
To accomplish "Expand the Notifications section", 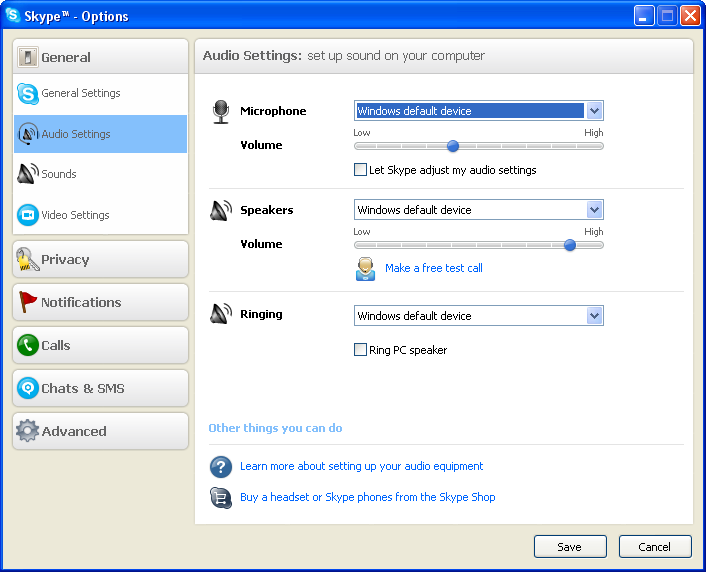I will (x=100, y=302).
